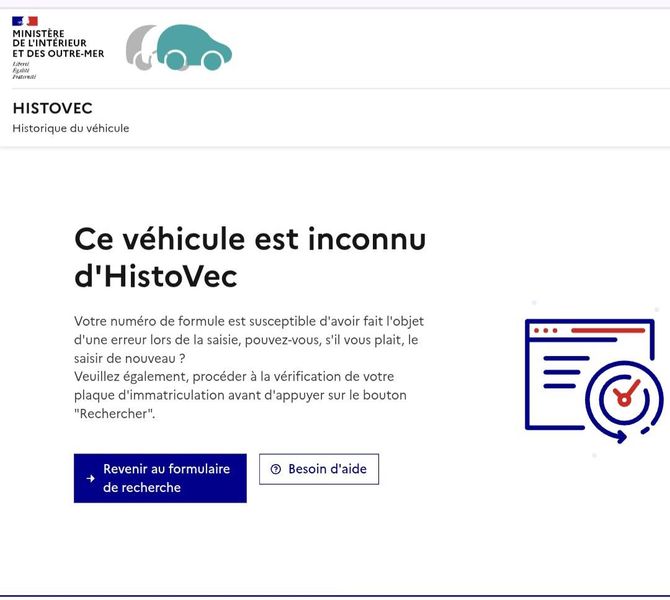Click the HISTOVEC site title
The image size is (670, 600).
point(53,108)
